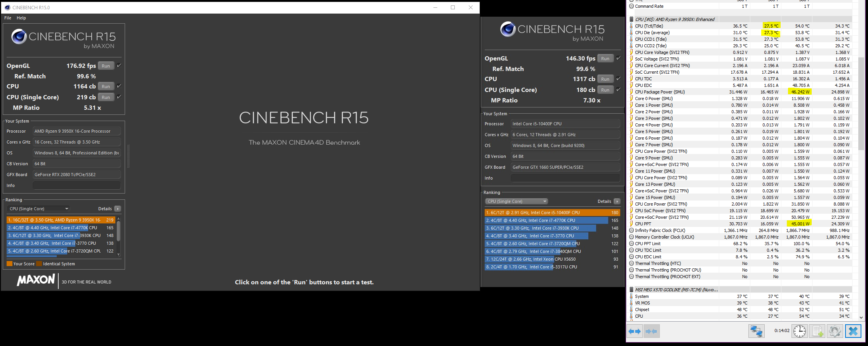Click HWiNFO sensor list vertical scrollbar

[x=861, y=160]
